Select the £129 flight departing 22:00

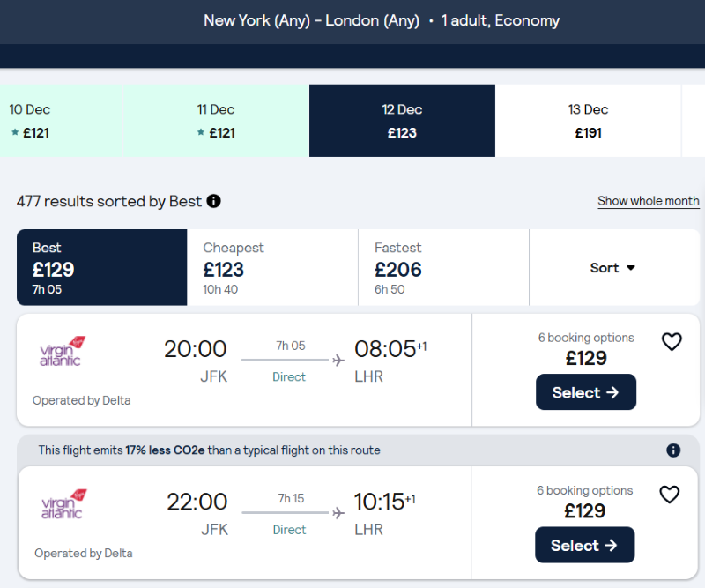pyautogui.click(x=585, y=545)
